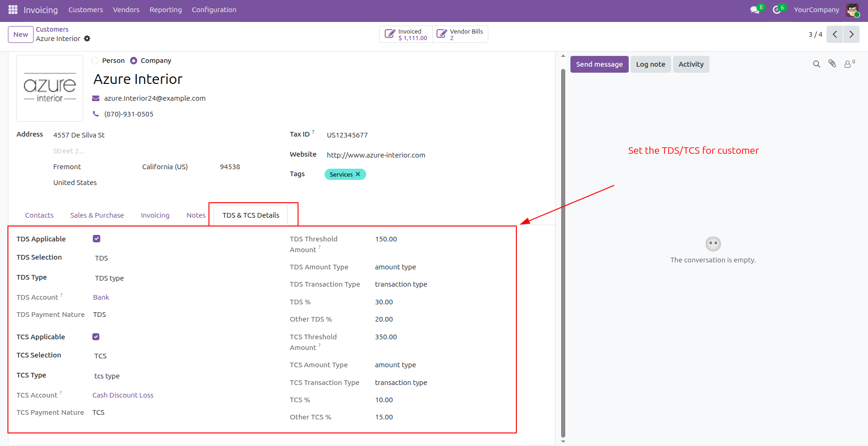Show followers icon in chatter
Image resolution: width=868 pixels, height=446 pixels.
(x=849, y=64)
